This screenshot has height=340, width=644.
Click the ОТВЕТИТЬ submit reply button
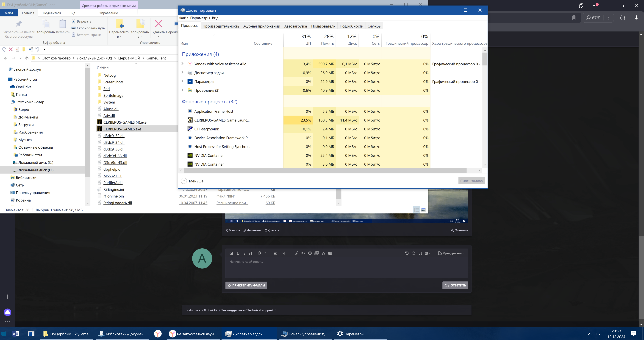[x=455, y=285]
